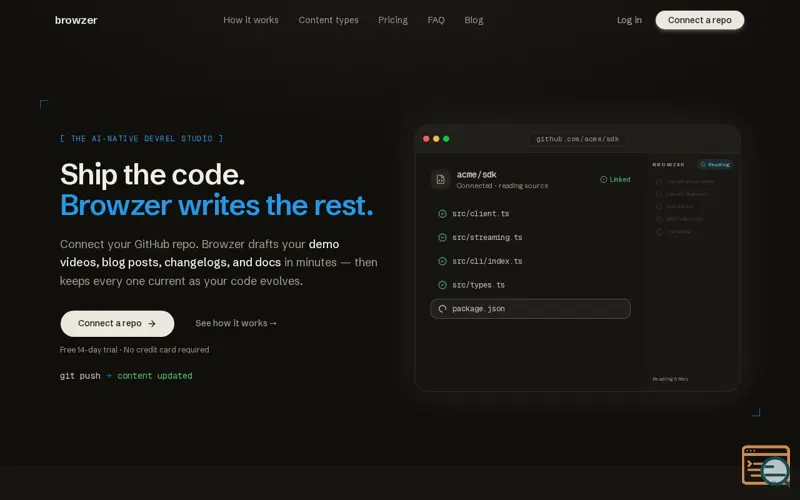Click the Log in link

point(629,20)
